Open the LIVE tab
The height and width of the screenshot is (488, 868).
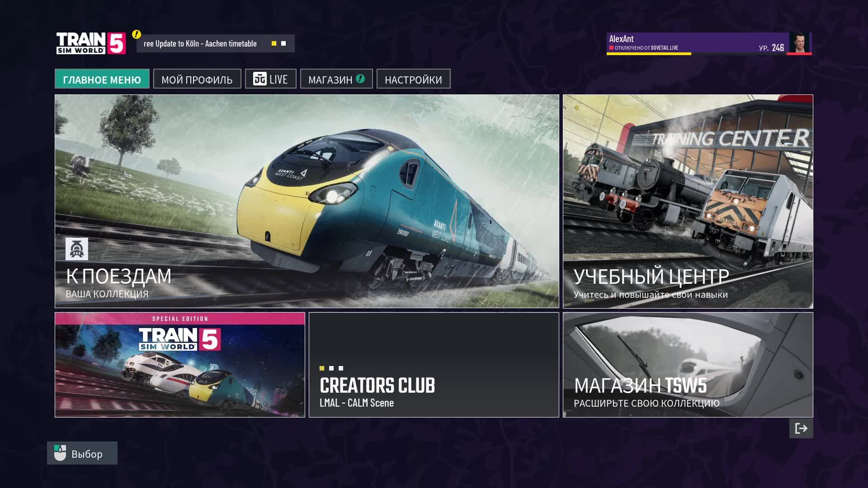(x=271, y=79)
